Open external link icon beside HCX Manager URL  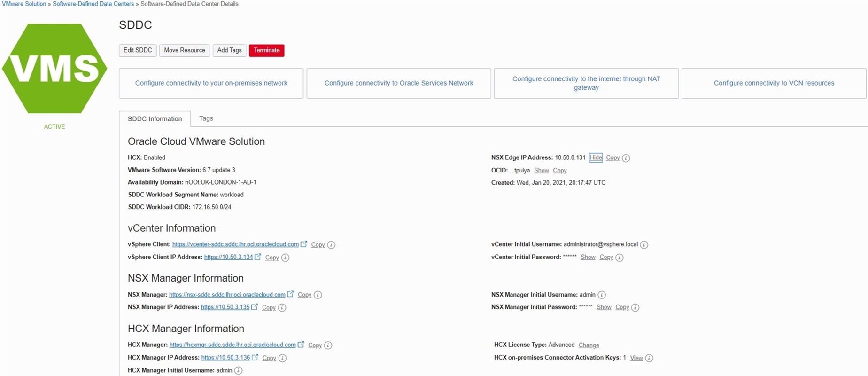pos(301,345)
